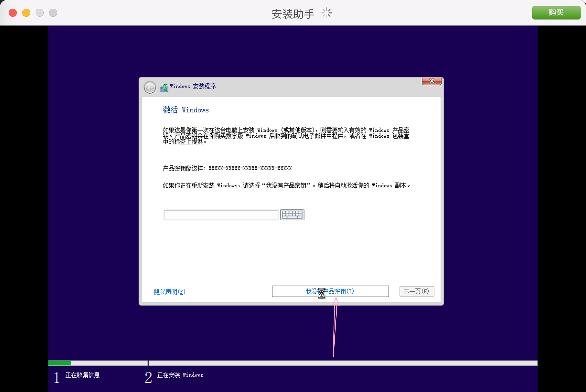Click the back arrow in Windows Setup
This screenshot has width=586, height=392.
pos(150,88)
